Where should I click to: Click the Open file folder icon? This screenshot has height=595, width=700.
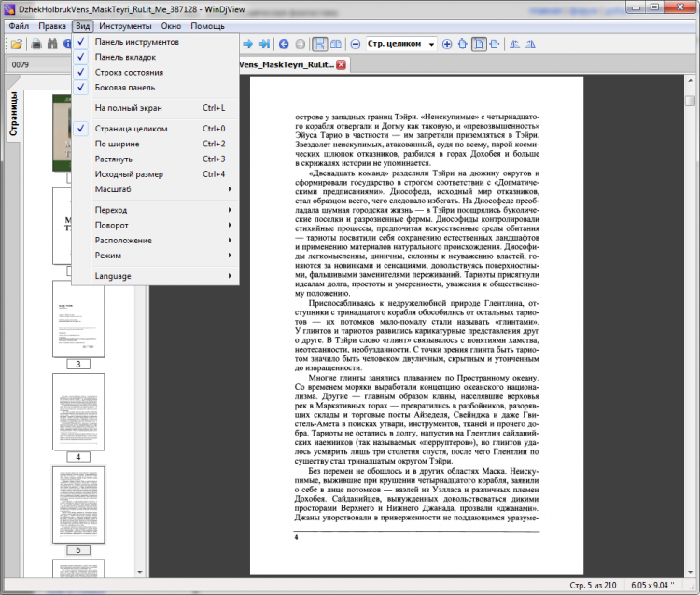(x=17, y=44)
